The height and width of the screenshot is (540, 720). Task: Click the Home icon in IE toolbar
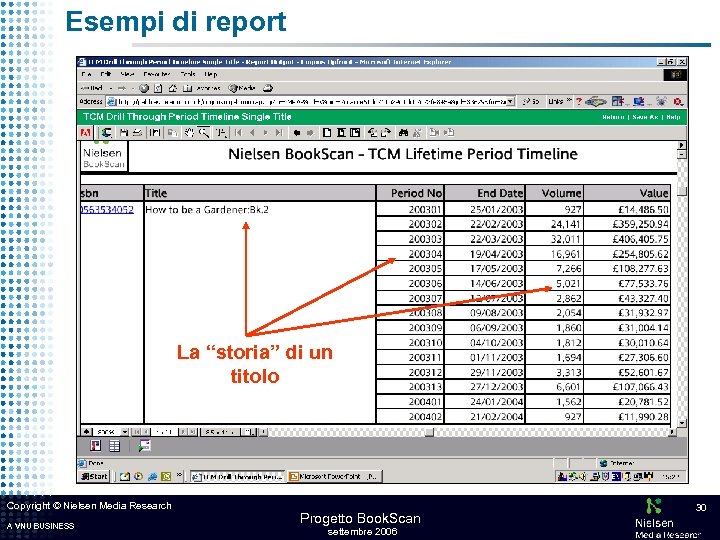point(173,88)
